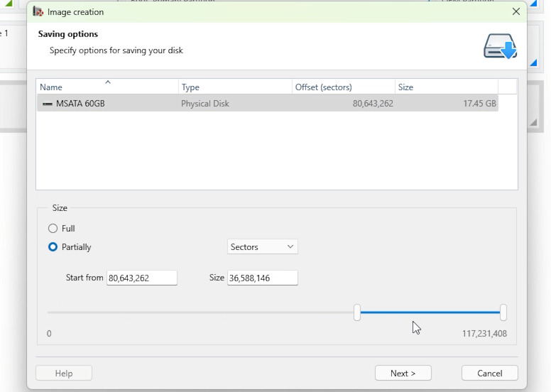Click the Start from input field
Screen dimensions: 551x392
click(142, 278)
